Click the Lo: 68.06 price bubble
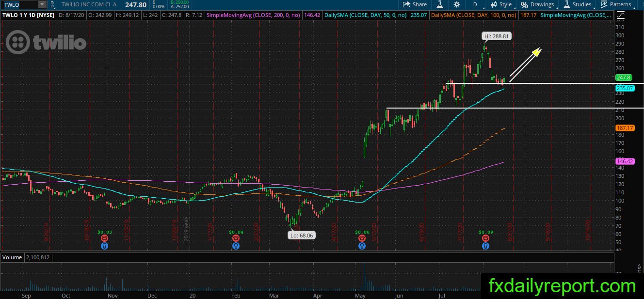 (x=301, y=235)
